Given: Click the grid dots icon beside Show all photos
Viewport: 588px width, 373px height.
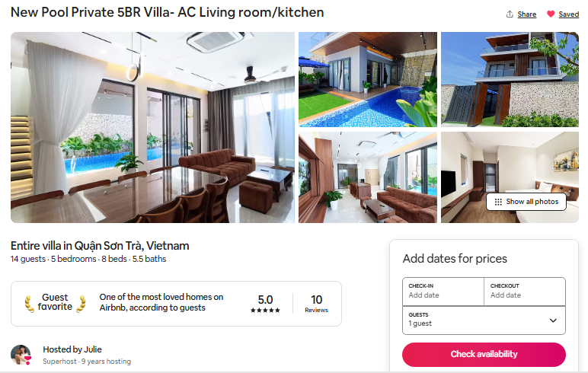Looking at the screenshot, I should click(498, 202).
